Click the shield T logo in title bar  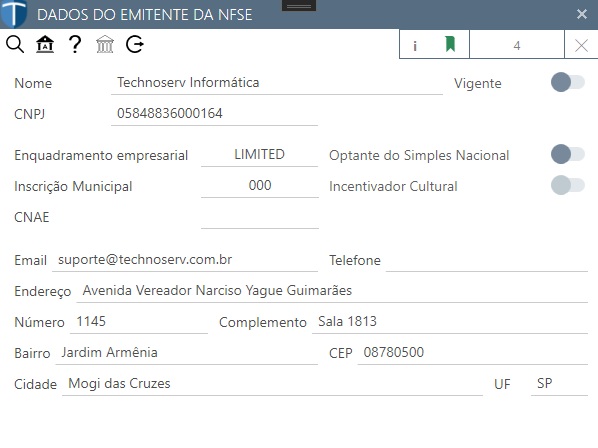(14, 14)
